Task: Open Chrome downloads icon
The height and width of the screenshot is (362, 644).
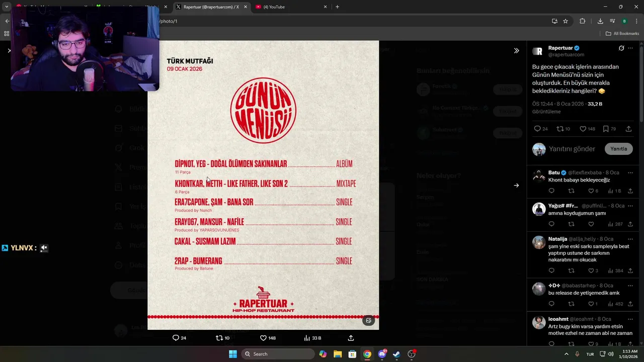Action: (600, 21)
